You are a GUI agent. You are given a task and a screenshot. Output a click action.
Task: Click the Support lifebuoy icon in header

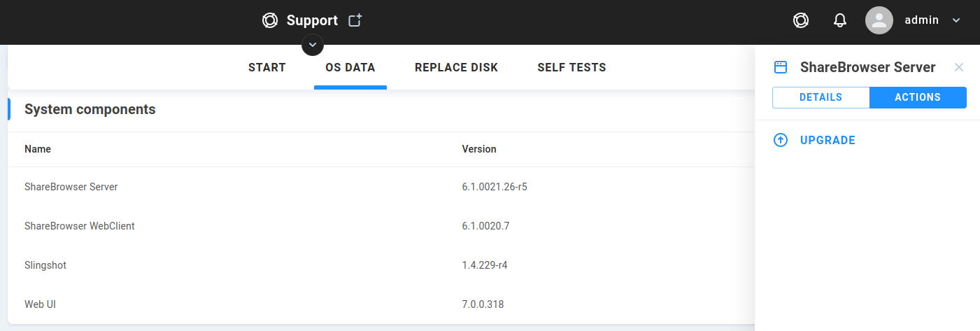pos(269,20)
